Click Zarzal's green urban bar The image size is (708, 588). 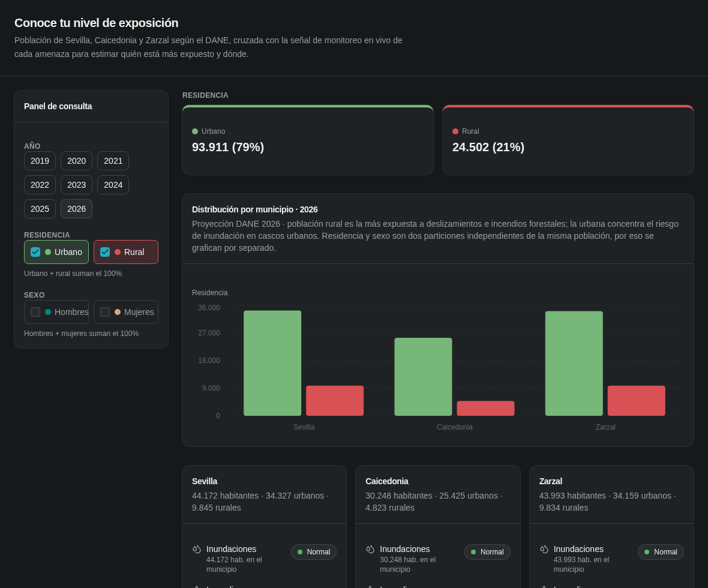pos(574,364)
